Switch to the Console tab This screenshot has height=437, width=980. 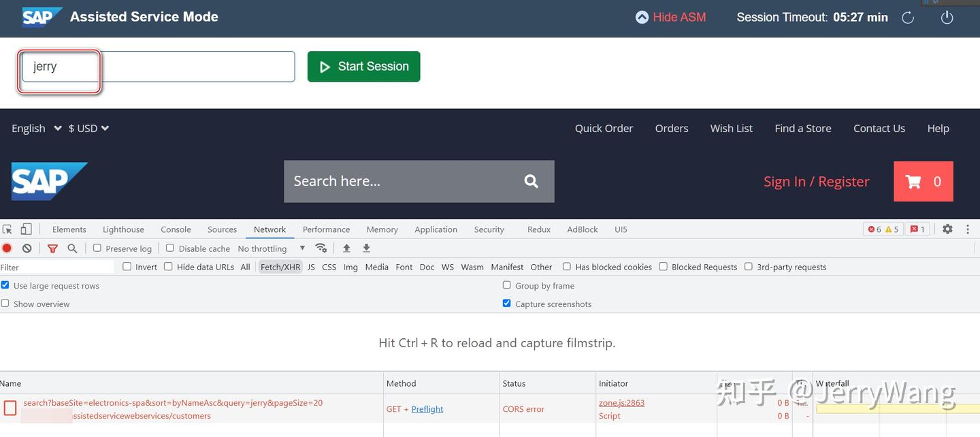[x=176, y=229]
